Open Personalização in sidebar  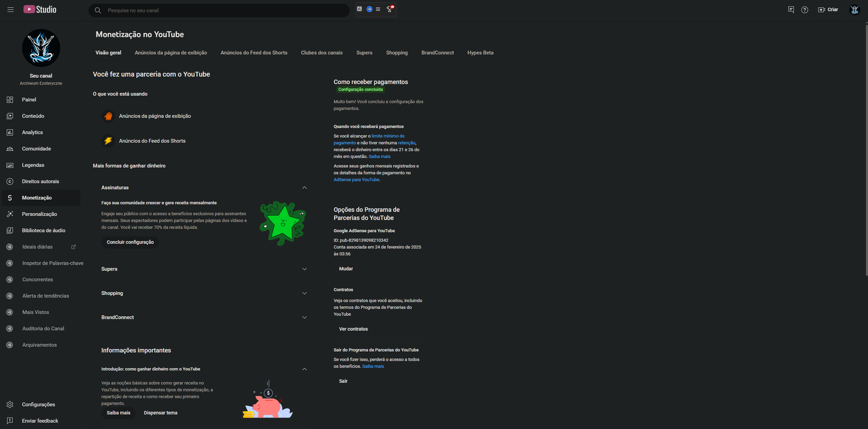click(41, 214)
